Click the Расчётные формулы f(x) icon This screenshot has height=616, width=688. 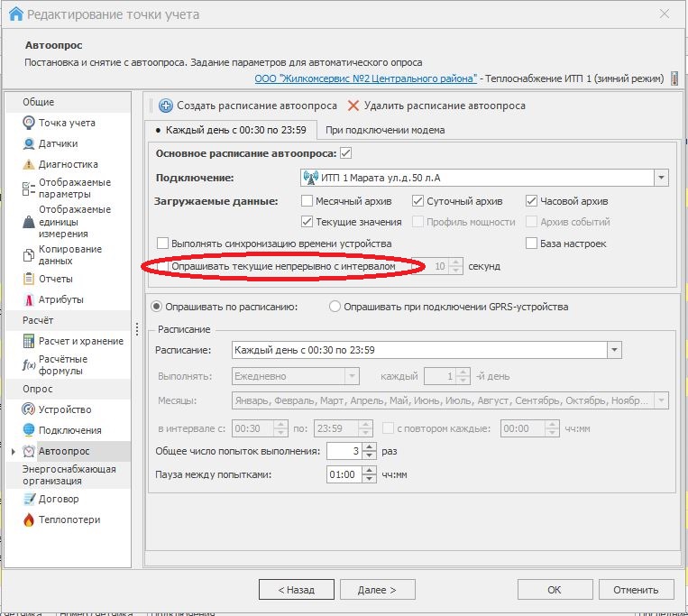click(29, 364)
